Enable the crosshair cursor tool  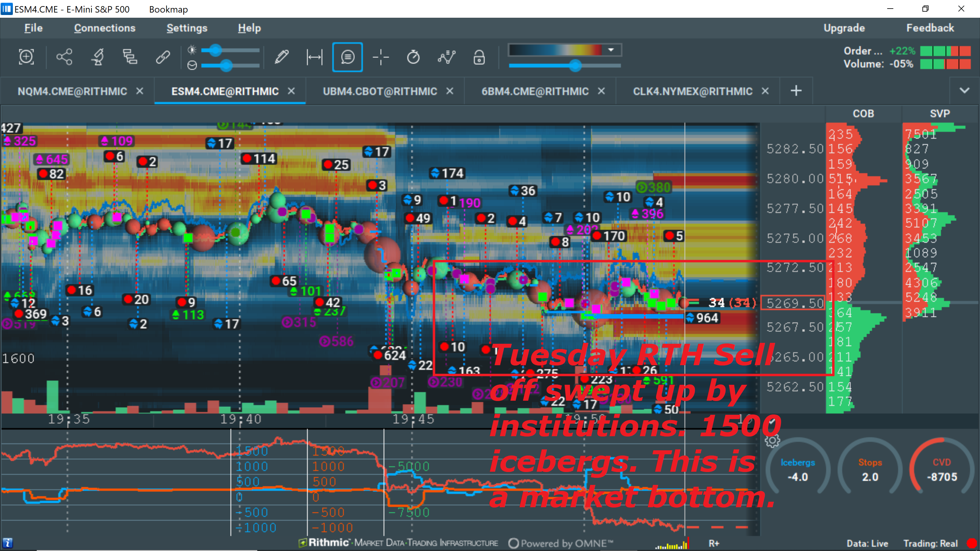380,57
